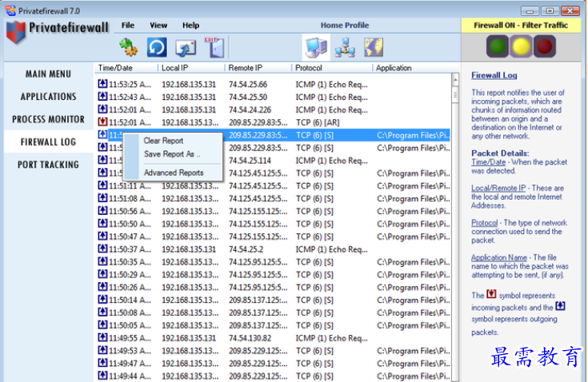Maximize the Privatefirewall window
The height and width of the screenshot is (382, 588).
tap(550, 11)
